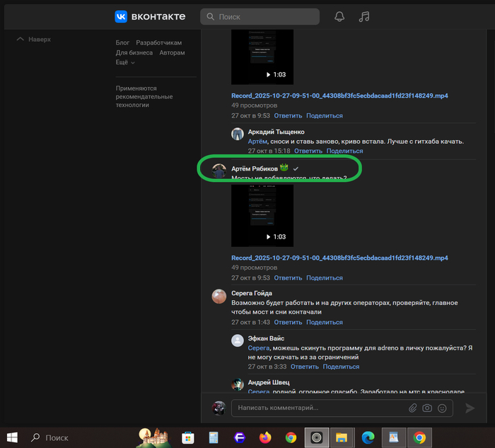Open the VK music player icon
The width and height of the screenshot is (495, 448).
click(364, 16)
